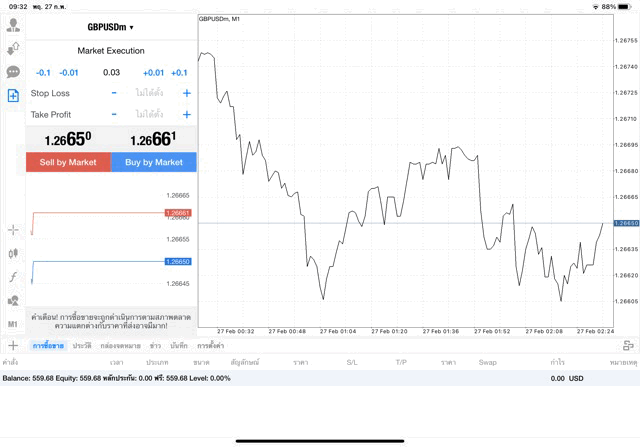Open the indicators function icon
Screen dimensions: 640x447
(x=13, y=277)
